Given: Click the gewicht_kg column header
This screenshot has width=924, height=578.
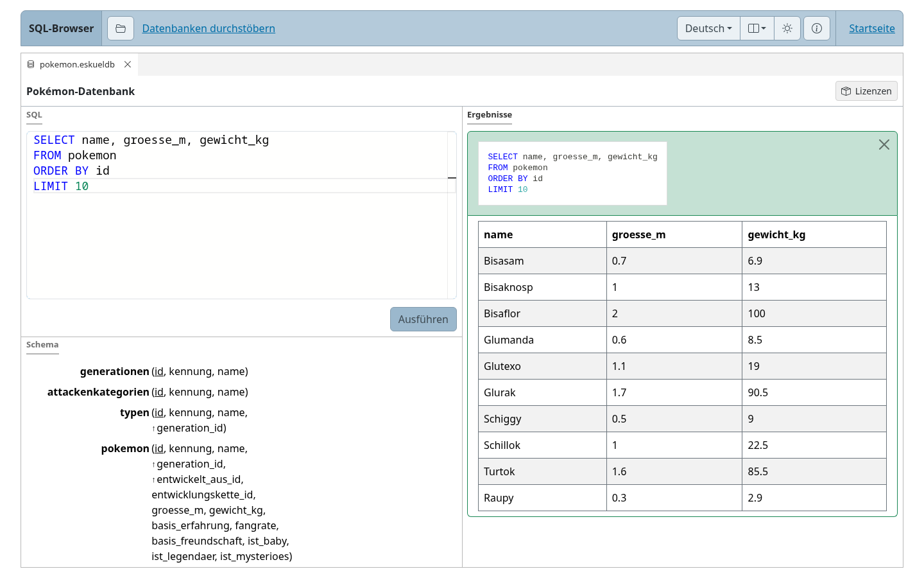Looking at the screenshot, I should tap(814, 234).
